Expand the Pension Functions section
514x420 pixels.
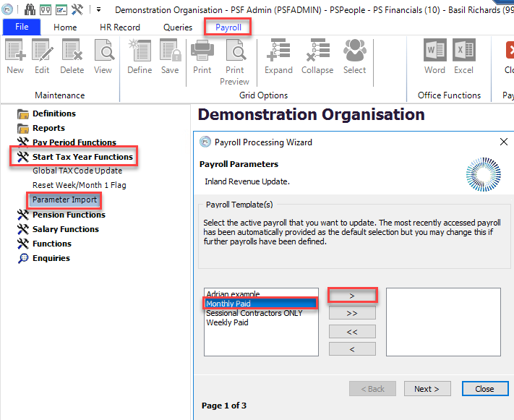68,215
